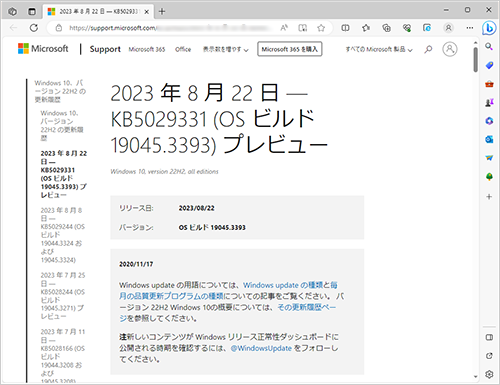
Task: Open 2023年8月8日 KB5029244 sidebar entry
Action: (x=63, y=235)
